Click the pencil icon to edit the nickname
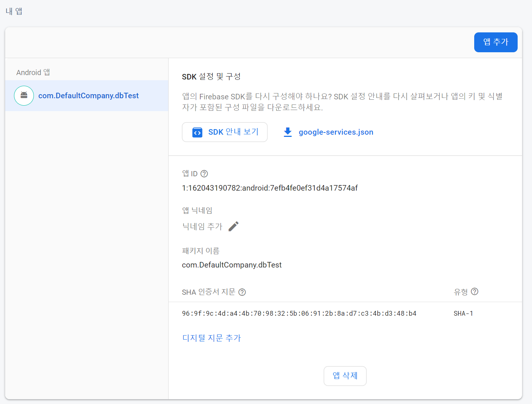 234,226
